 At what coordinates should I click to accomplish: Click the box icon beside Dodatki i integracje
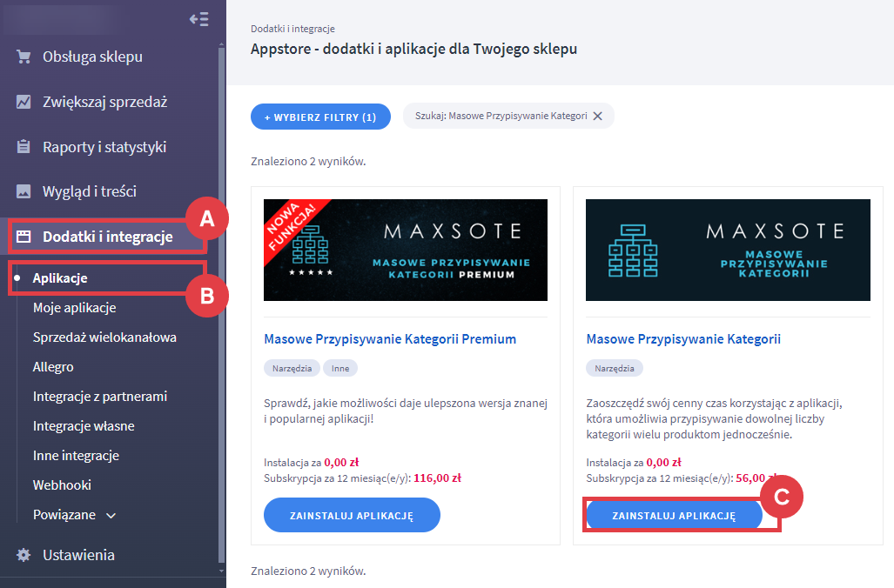[24, 237]
